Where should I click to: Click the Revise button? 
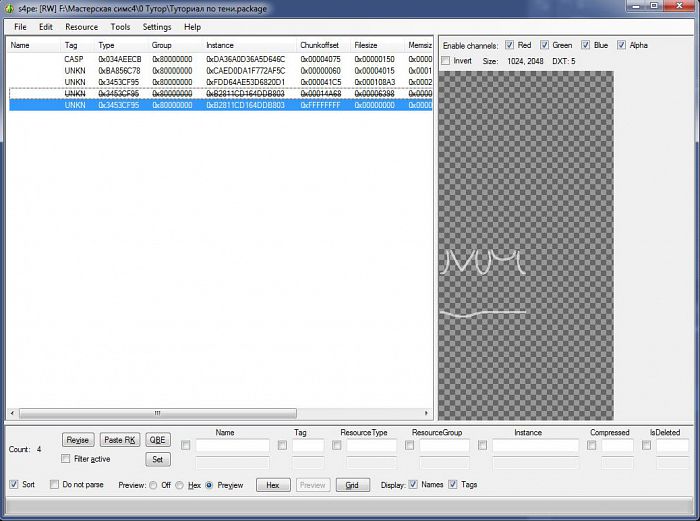tap(77, 440)
